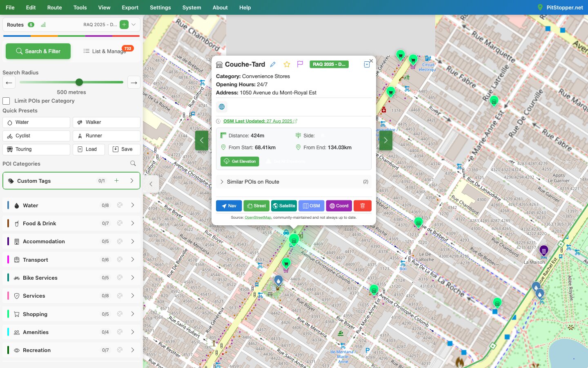Pick a color for the Water category
Viewport: 588px width, 368px height.
tap(120, 205)
